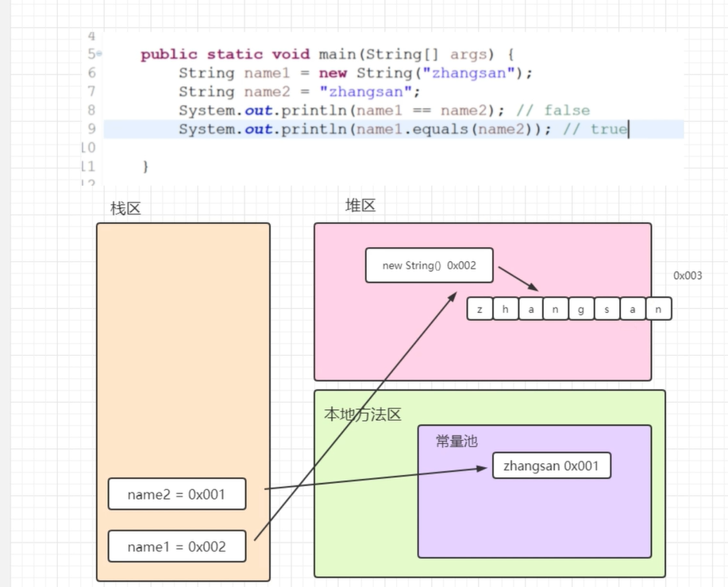Click the character cell containing "g"
This screenshot has width=728, height=587.
581,309
